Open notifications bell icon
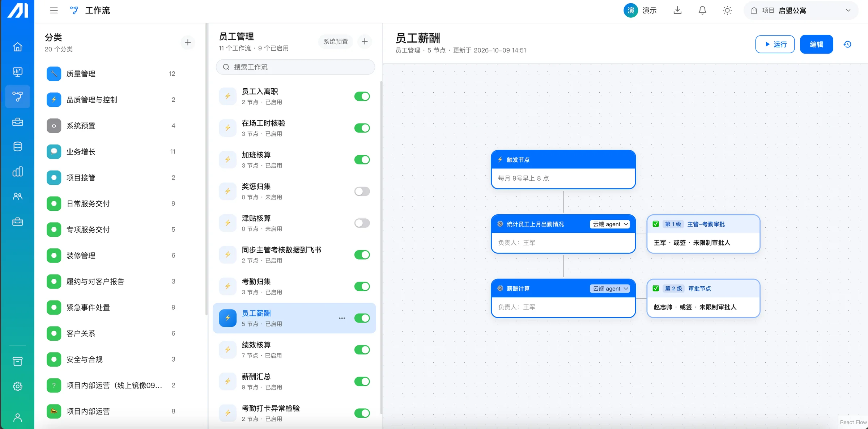Image resolution: width=868 pixels, height=429 pixels. pos(702,10)
